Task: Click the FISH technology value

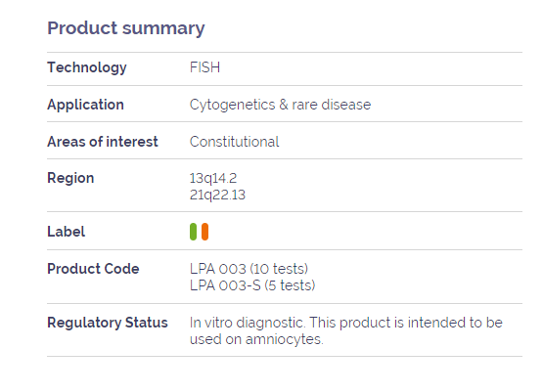Action: (x=204, y=67)
